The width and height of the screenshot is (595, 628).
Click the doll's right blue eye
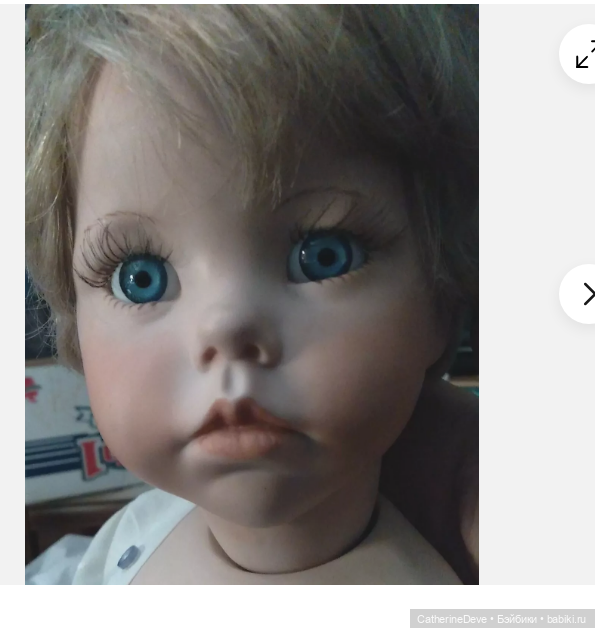point(326,257)
